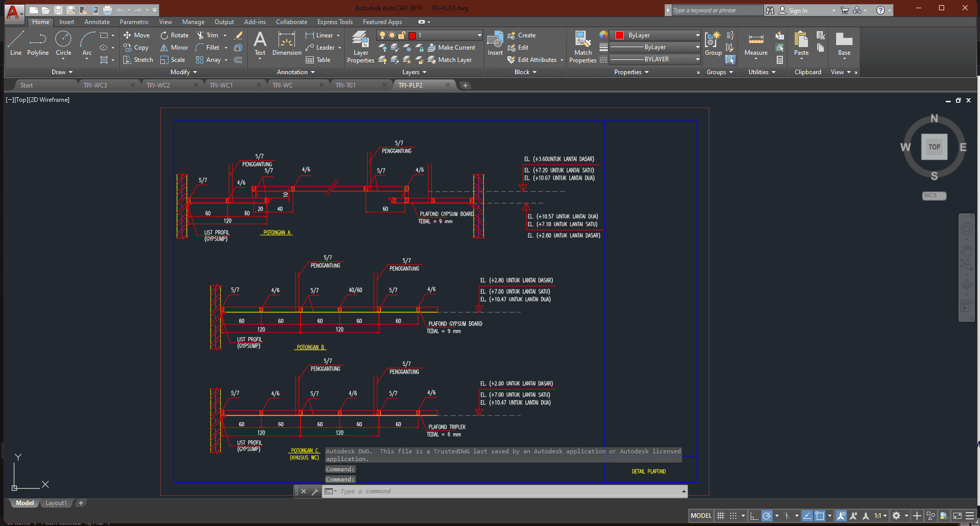Open the layer selection dropdown
The height and width of the screenshot is (526, 980).
[479, 35]
